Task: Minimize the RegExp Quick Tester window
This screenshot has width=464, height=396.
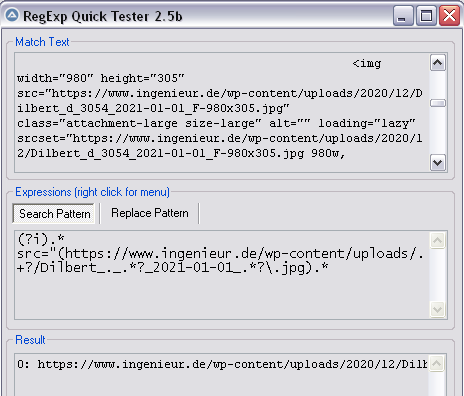Action: [x=403, y=16]
